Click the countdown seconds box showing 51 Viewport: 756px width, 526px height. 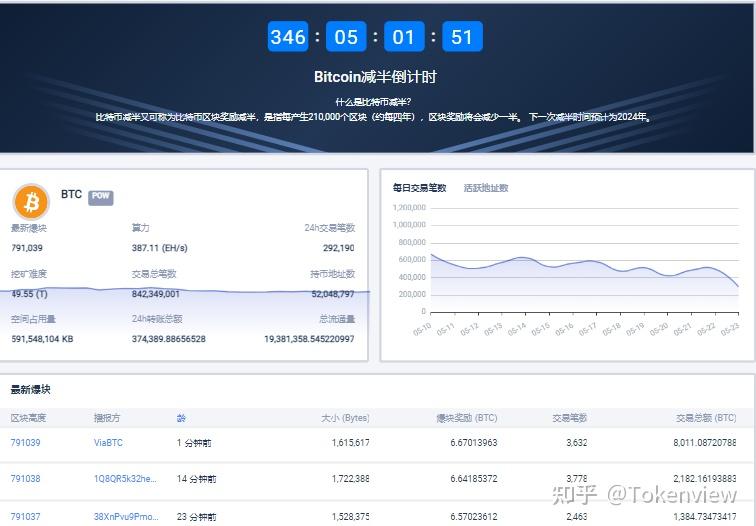462,37
